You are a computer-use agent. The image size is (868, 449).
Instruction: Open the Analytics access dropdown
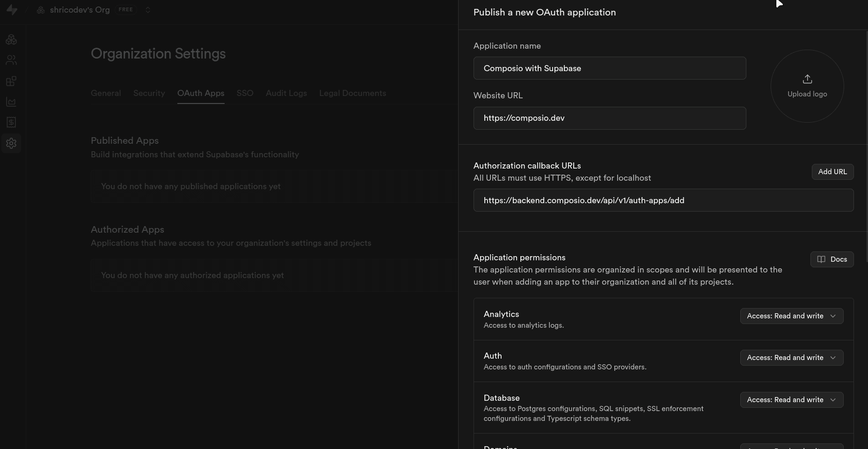[x=792, y=316]
